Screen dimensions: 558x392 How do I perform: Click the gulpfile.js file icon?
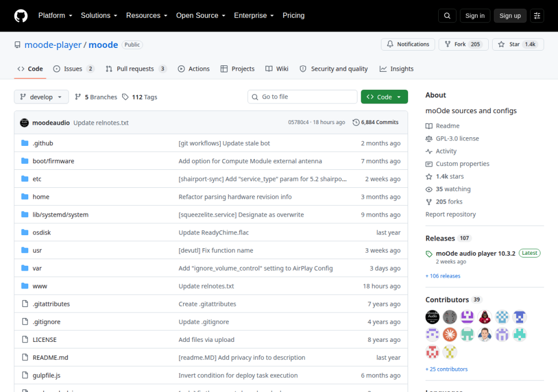click(25, 375)
